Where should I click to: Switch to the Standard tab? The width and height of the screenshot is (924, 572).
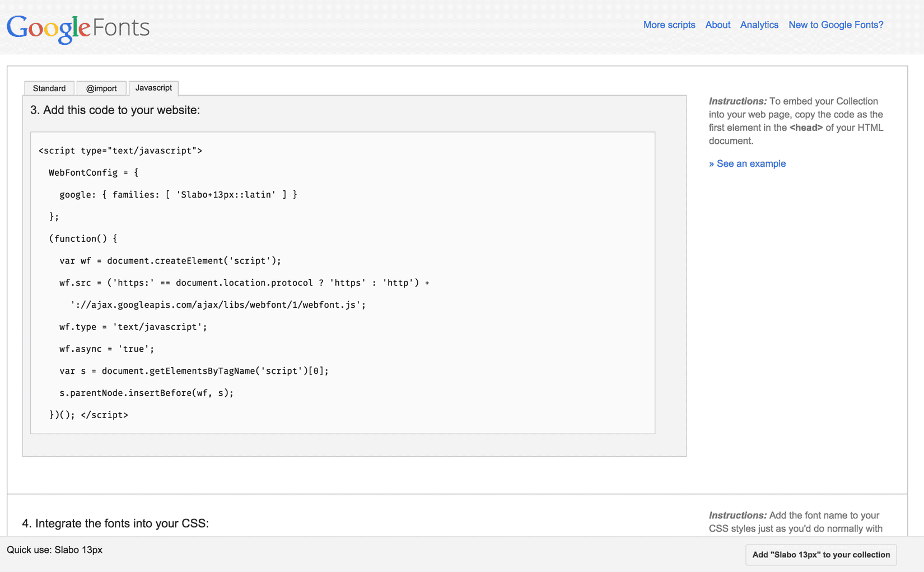[49, 88]
